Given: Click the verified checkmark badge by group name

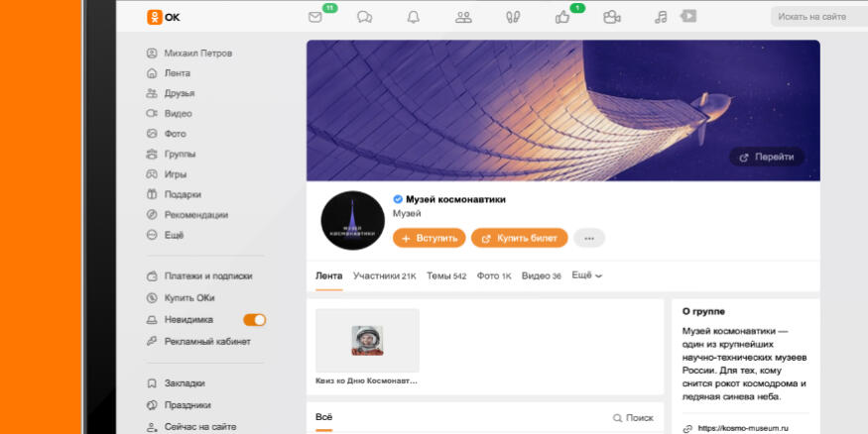Looking at the screenshot, I should [398, 199].
